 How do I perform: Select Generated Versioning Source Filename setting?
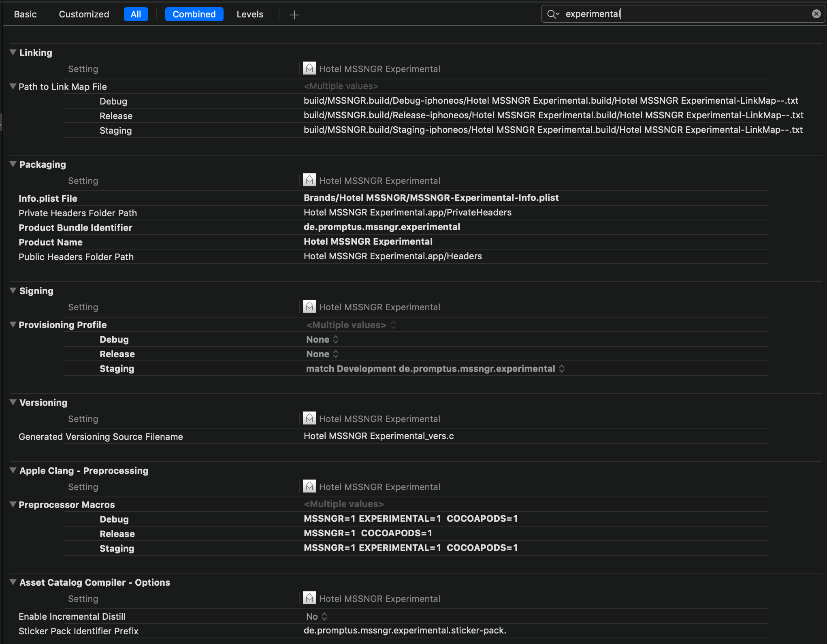click(101, 437)
